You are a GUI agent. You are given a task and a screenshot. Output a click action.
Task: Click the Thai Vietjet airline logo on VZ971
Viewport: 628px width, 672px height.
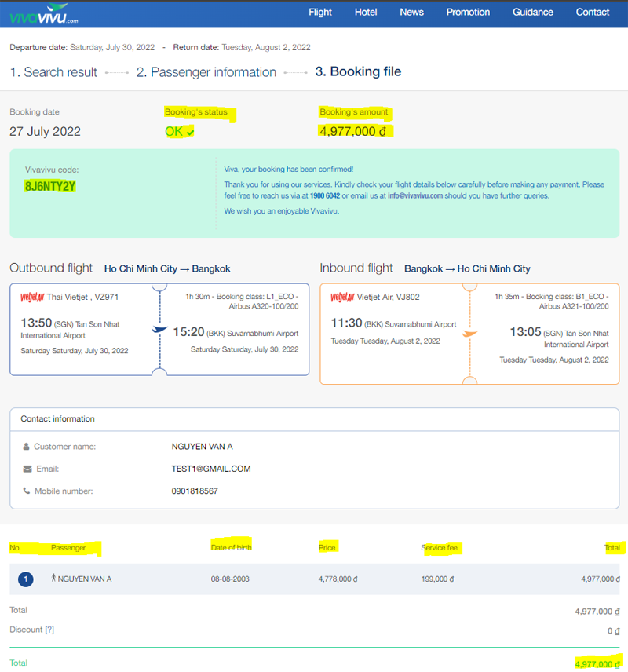pos(33,297)
